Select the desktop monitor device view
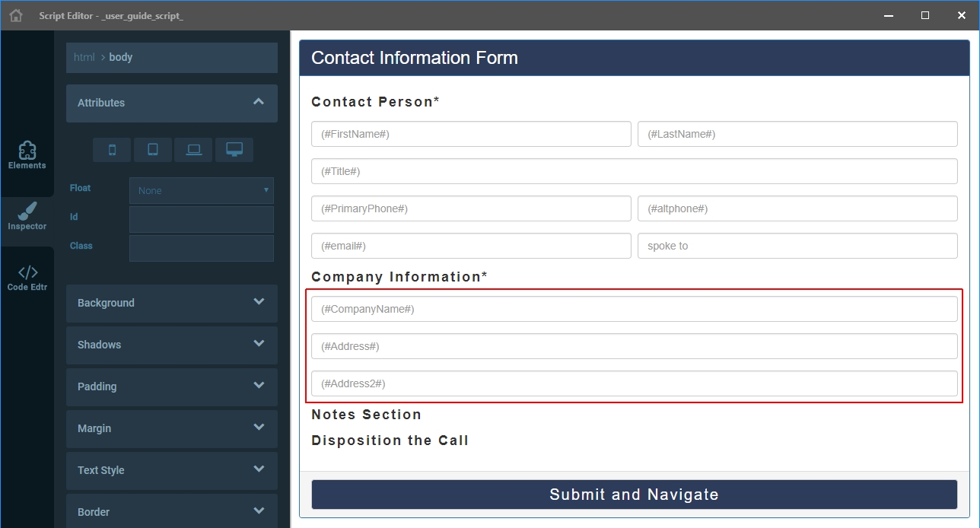980x528 pixels. tap(234, 150)
